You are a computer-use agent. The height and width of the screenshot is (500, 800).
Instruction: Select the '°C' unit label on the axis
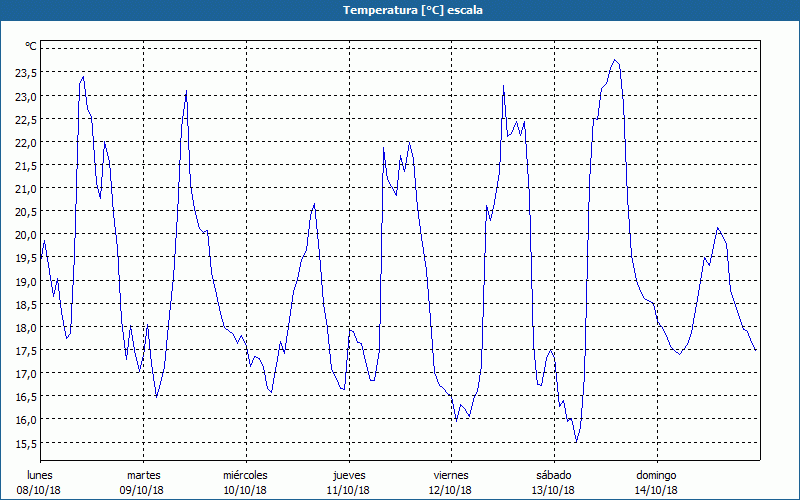click(x=31, y=46)
